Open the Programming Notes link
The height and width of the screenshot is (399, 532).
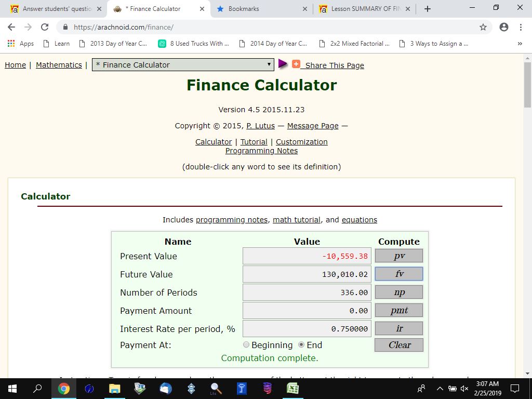click(x=262, y=151)
